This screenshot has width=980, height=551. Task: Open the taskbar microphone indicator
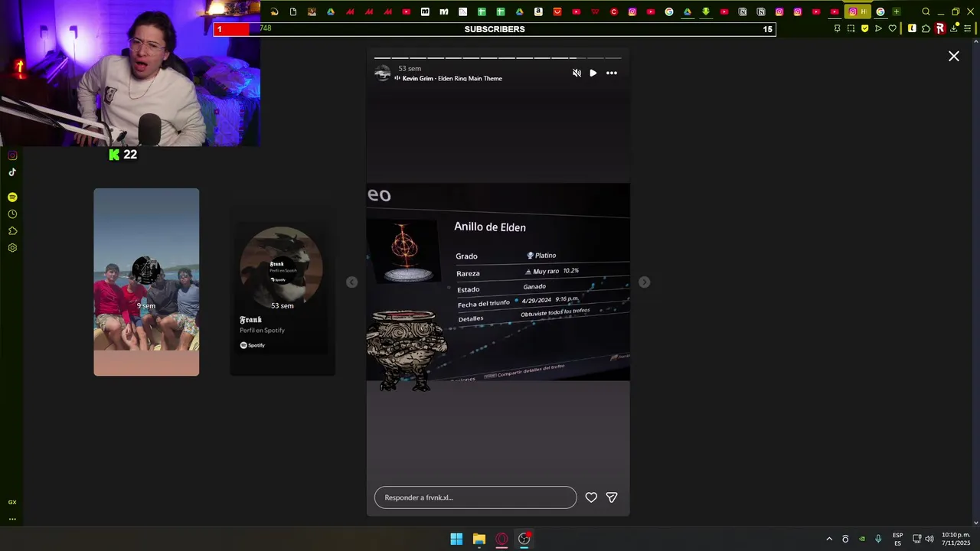878,539
